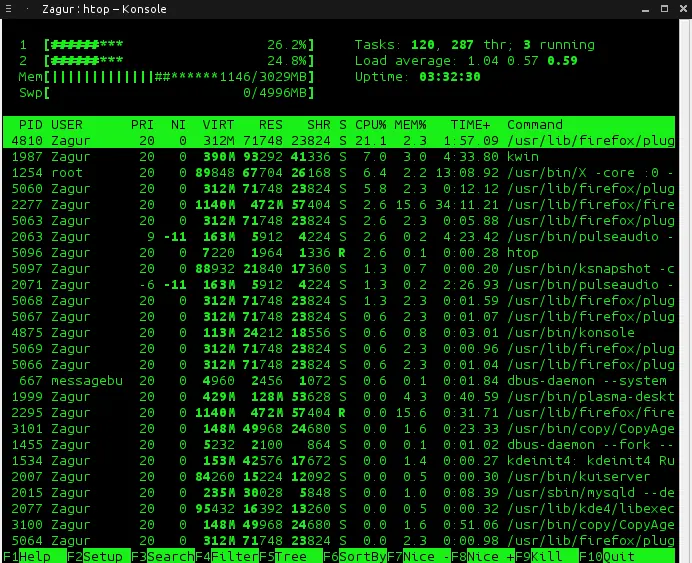Select firefox process row PID 2295
Viewport: 692px width, 563px height.
(x=339, y=413)
